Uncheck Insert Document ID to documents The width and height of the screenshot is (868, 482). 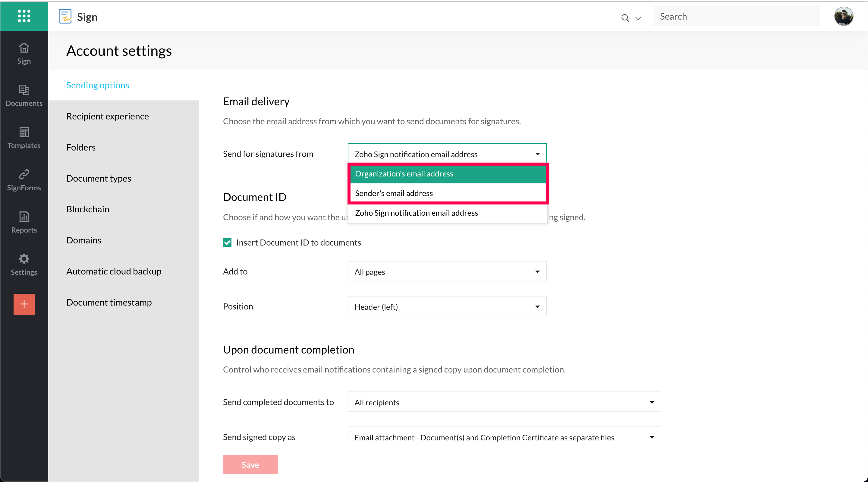point(228,243)
